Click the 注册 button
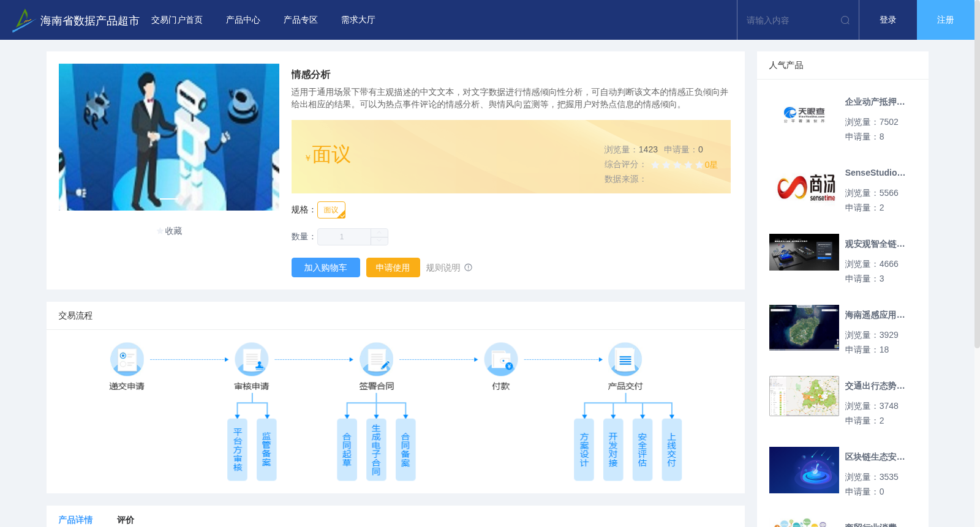 946,20
